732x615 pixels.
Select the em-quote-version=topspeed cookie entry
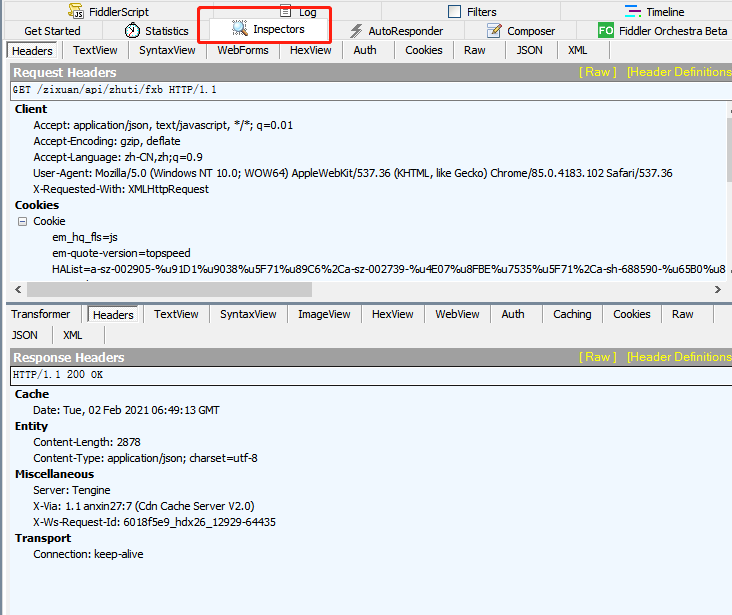[121, 253]
